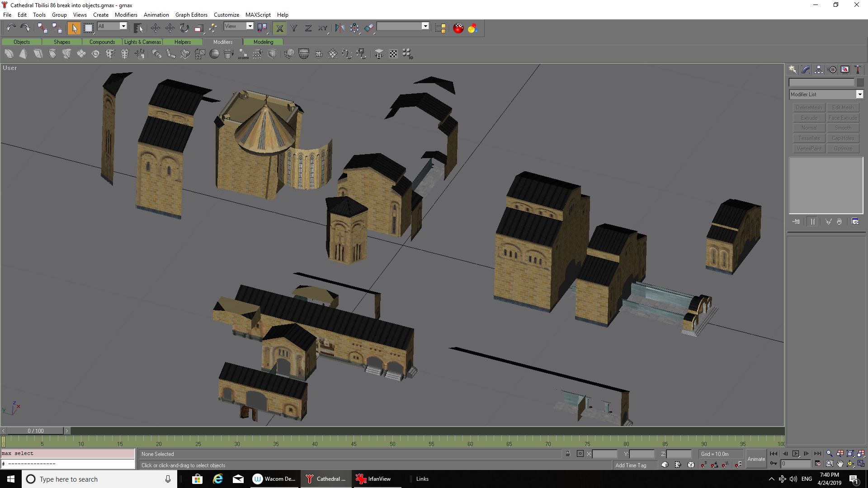Switch to the Lights & Cameras tab
868x488 pixels.
click(x=142, y=42)
